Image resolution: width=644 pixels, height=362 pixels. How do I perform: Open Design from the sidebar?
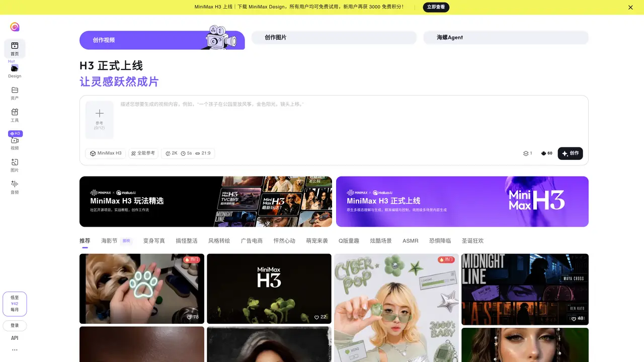[15, 71]
